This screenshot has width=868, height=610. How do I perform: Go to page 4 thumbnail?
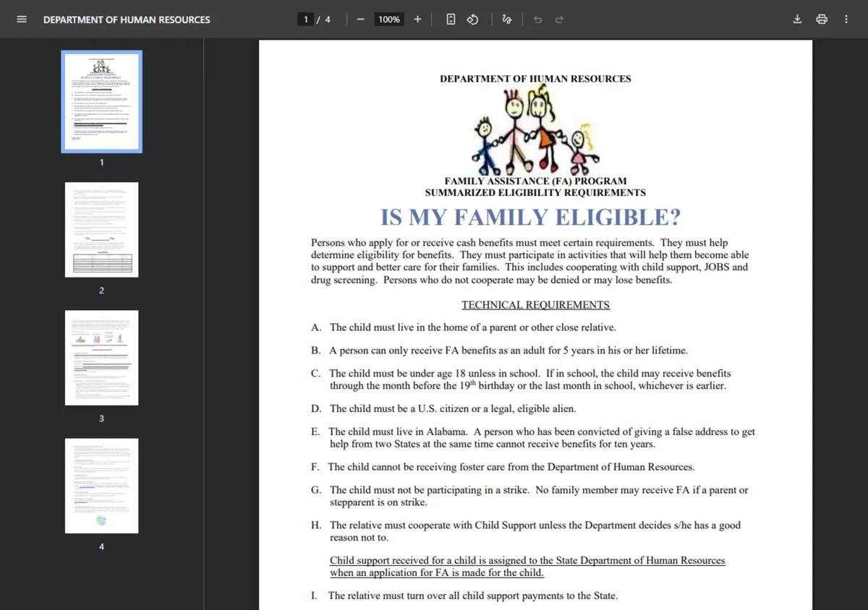(101, 486)
